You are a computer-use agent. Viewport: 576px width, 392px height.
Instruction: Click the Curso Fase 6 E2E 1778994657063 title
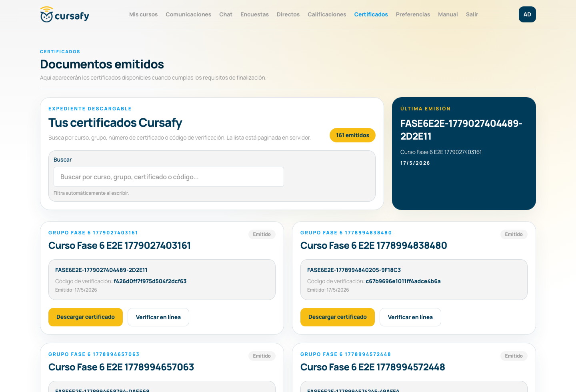(121, 367)
